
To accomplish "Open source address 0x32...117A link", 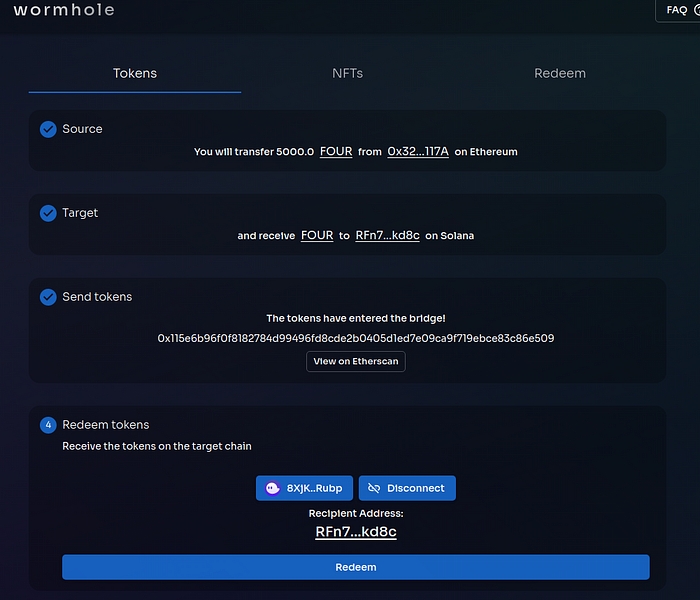I will (x=418, y=152).
